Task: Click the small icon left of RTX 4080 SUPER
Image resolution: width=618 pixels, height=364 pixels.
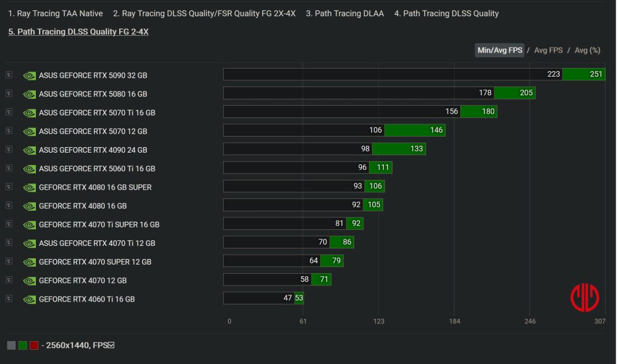Action: [9, 187]
